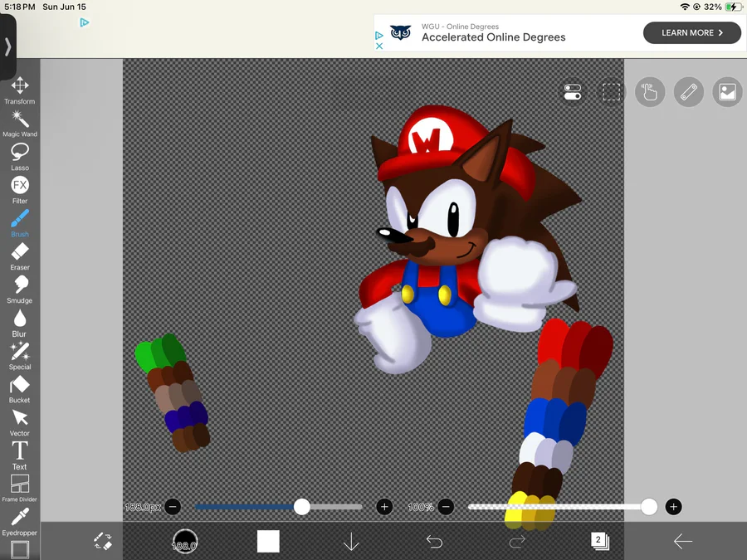This screenshot has height=560, width=747.
Task: Activate the Blur tool
Action: [20, 324]
